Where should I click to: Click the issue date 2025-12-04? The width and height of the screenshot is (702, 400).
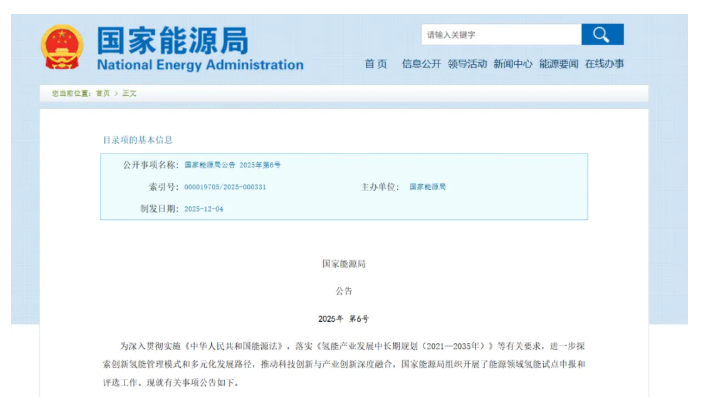204,209
